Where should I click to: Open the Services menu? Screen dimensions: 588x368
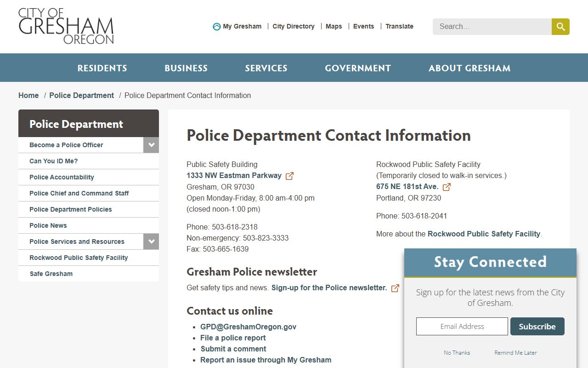[x=266, y=68]
